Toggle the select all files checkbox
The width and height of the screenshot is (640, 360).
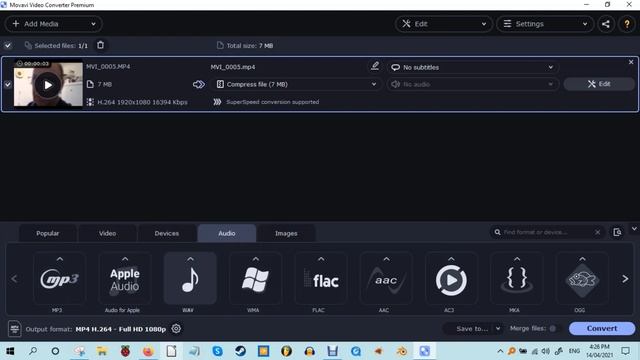click(8, 45)
